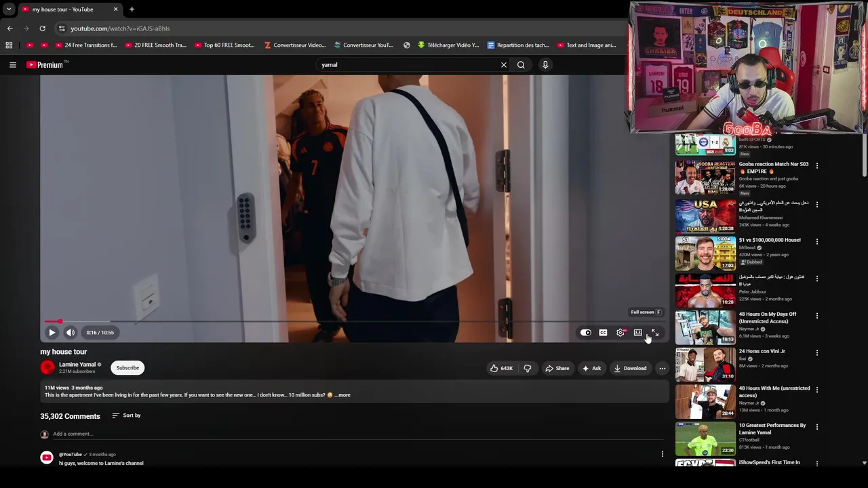Open the Text and Image ani... bookmark
Screen dimensions: 868x488
point(587,45)
